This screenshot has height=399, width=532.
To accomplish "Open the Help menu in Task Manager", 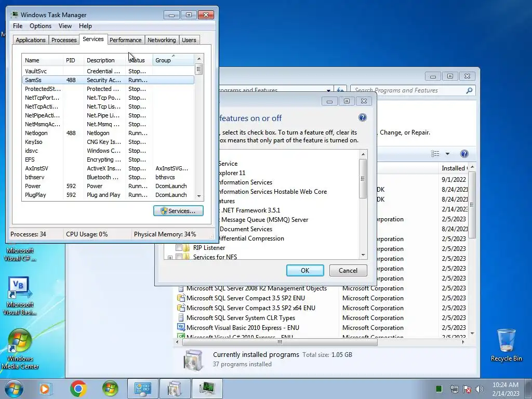I will (x=85, y=26).
